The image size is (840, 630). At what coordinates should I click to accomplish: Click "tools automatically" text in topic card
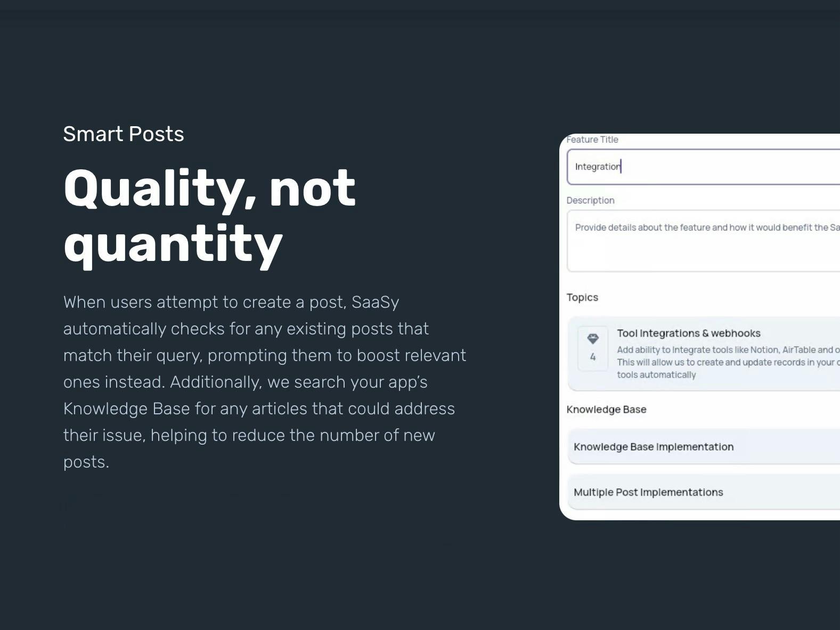click(656, 375)
